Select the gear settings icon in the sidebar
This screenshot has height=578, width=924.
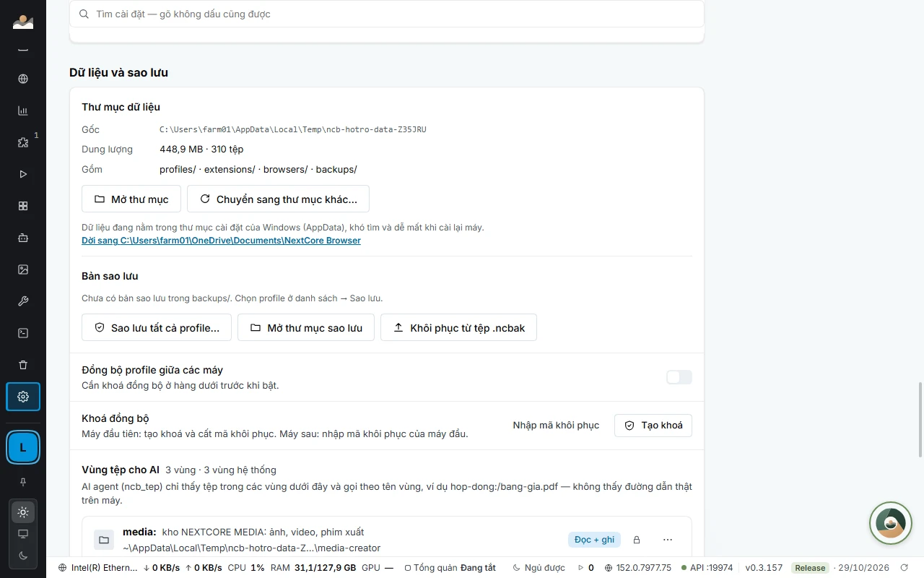click(x=23, y=397)
